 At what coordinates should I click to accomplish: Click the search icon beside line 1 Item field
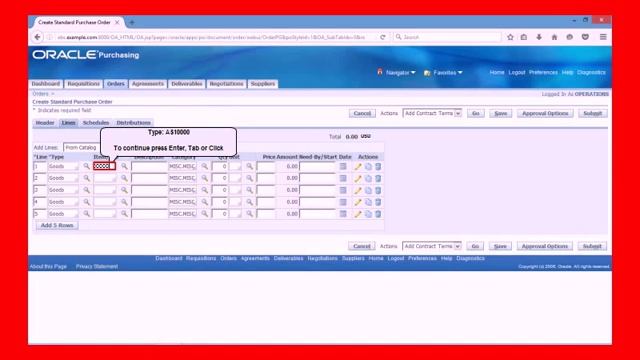124,167
